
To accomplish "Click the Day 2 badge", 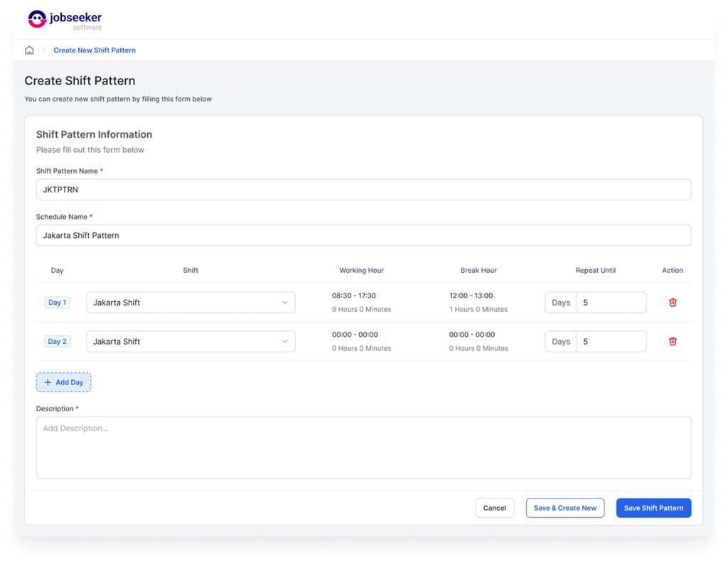I will point(57,342).
